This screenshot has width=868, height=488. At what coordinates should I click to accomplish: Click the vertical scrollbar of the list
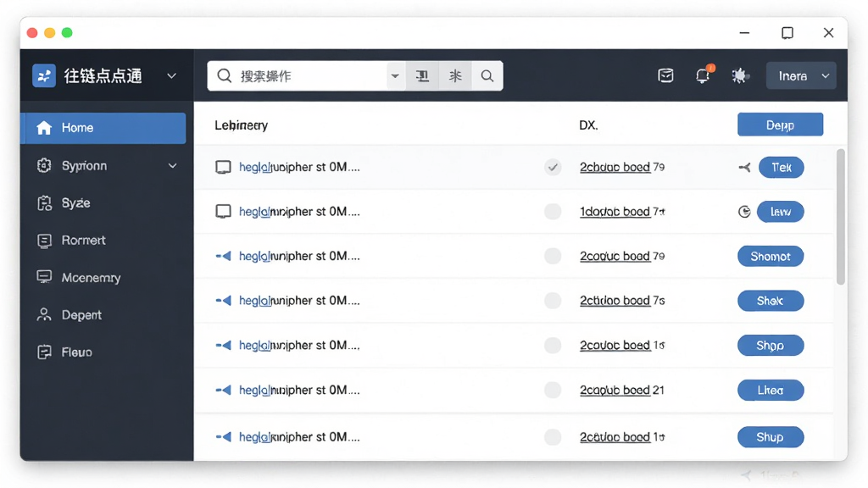841,217
